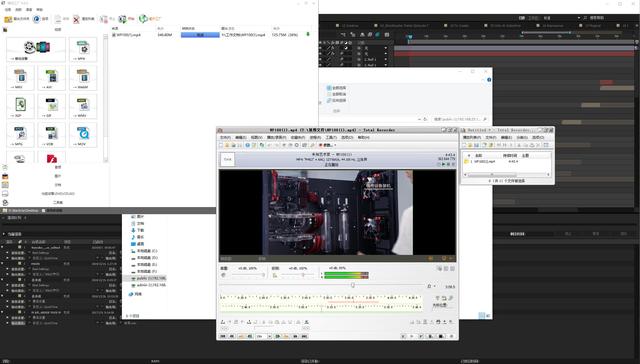Select the -> GIF conversion tile

(x=51, y=107)
